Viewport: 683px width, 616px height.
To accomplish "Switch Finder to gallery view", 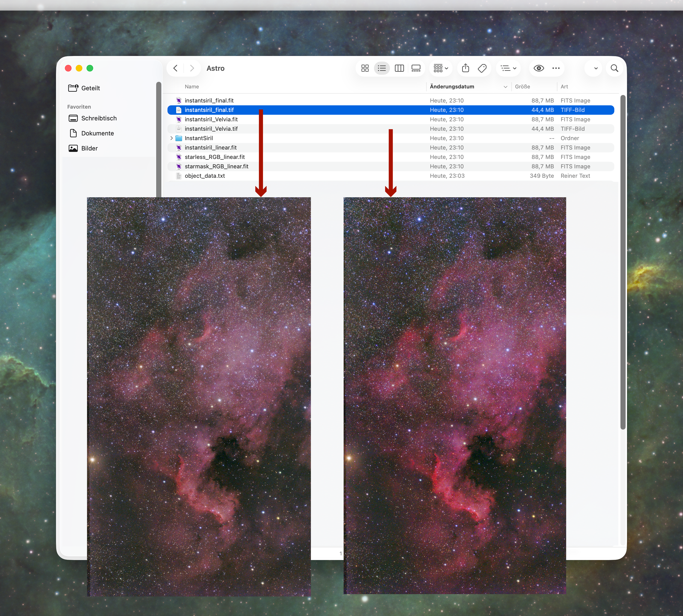I will click(416, 68).
